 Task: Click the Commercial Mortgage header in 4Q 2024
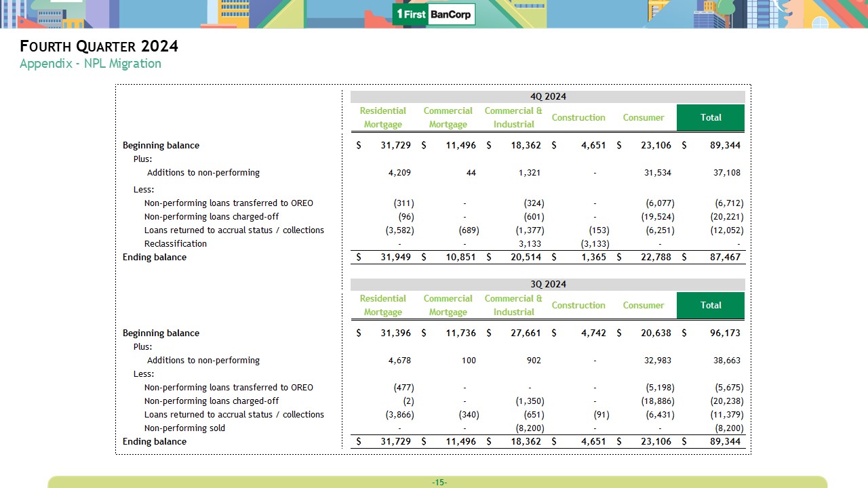tap(448, 117)
